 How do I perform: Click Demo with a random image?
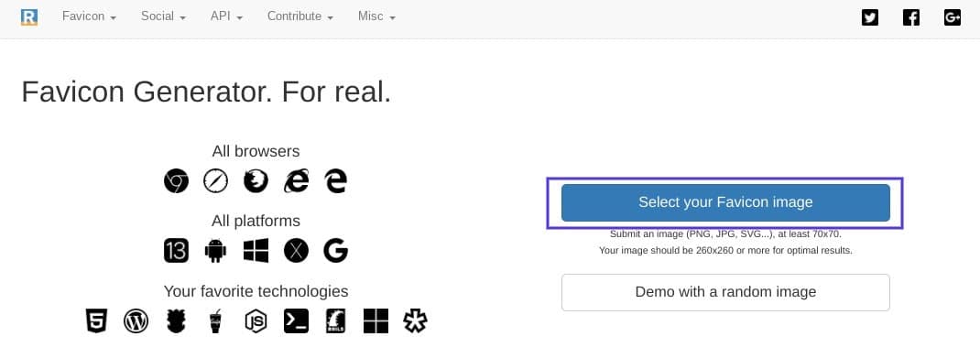[725, 292]
